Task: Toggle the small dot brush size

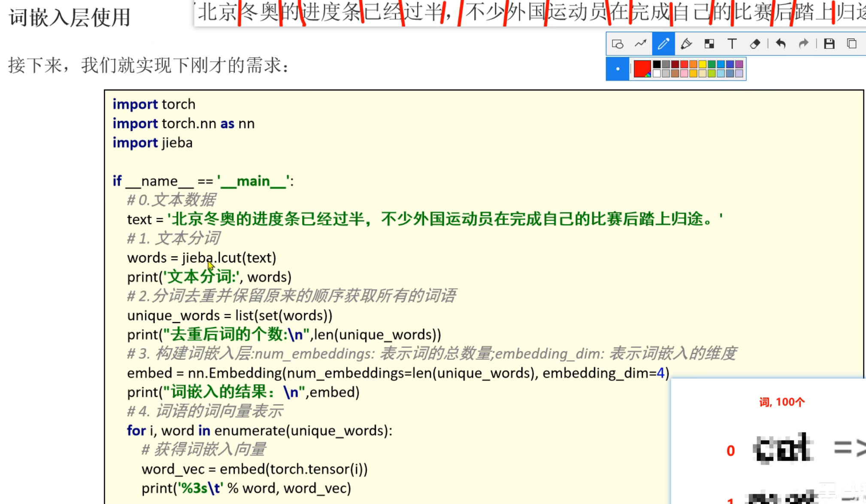Action: (618, 69)
